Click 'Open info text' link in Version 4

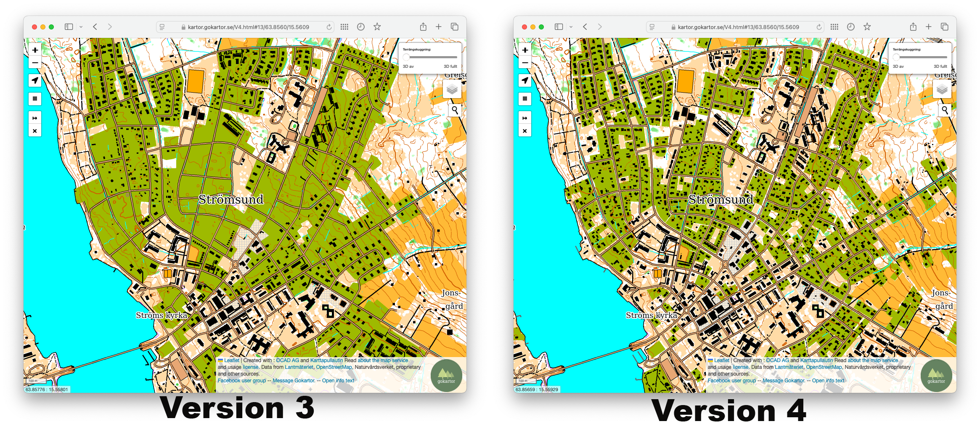[x=828, y=381]
